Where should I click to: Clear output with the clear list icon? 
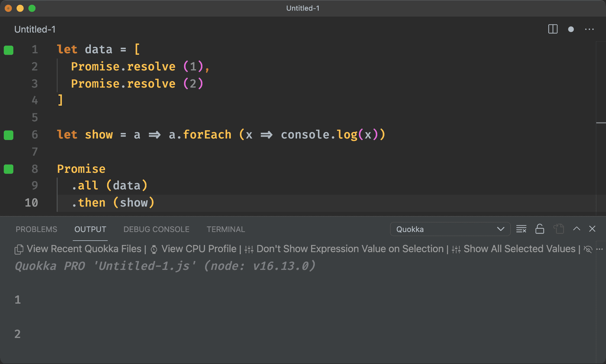[521, 229]
